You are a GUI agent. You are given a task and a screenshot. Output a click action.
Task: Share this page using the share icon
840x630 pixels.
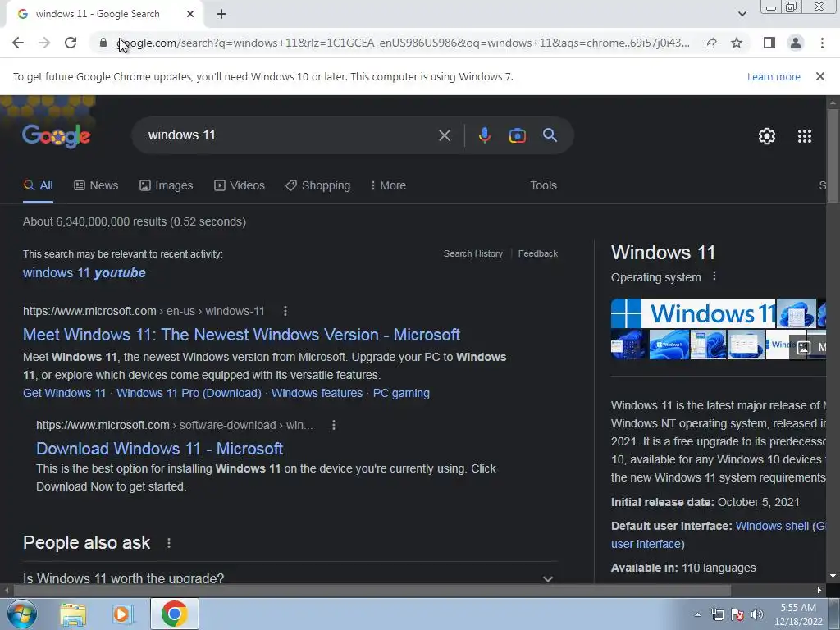coord(710,43)
